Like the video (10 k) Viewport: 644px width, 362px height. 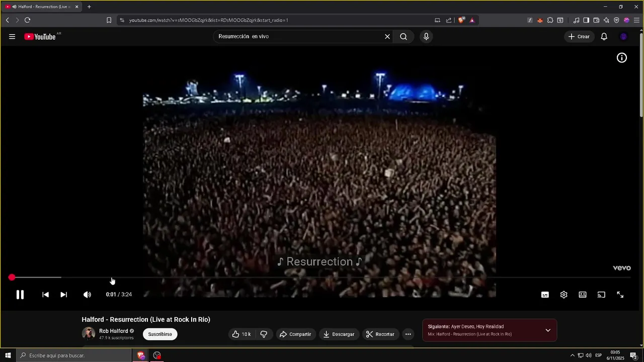[241, 334]
